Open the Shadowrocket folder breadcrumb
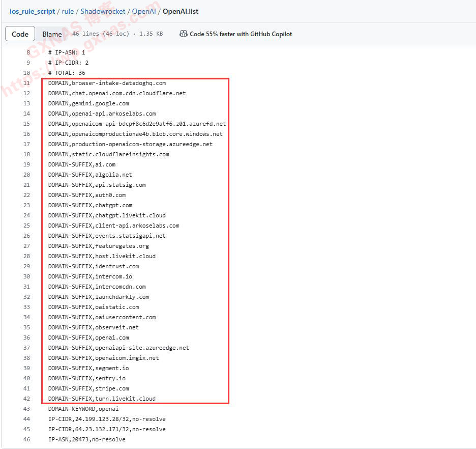Viewport: 476px width, 449px height. pos(105,11)
